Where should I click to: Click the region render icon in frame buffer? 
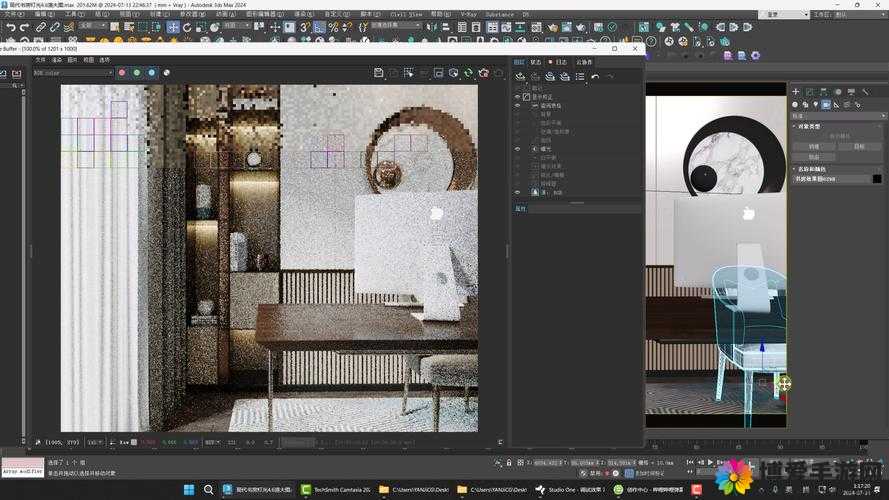[409, 73]
